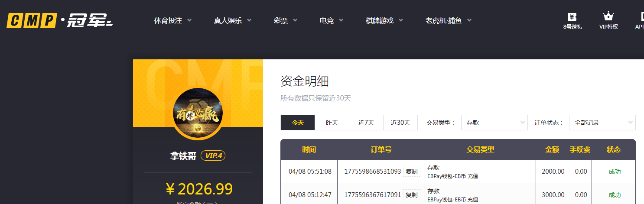Copy order number 1775596367617091

pos(411,195)
